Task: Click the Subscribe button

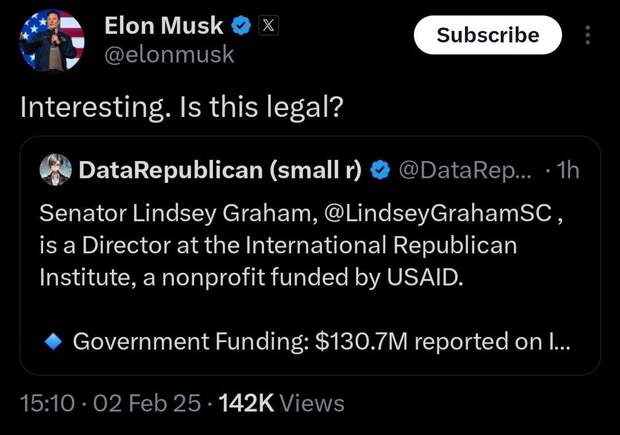Action: point(488,35)
